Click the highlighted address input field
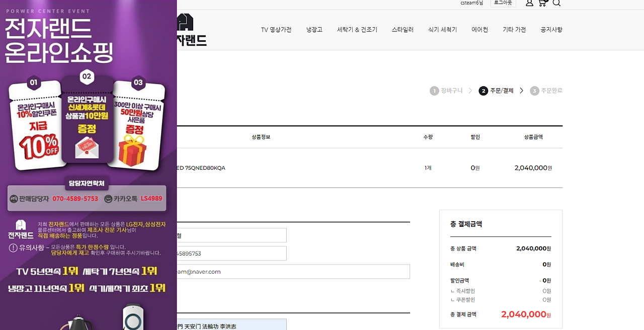The height and width of the screenshot is (330, 644). pyautogui.click(x=232, y=324)
